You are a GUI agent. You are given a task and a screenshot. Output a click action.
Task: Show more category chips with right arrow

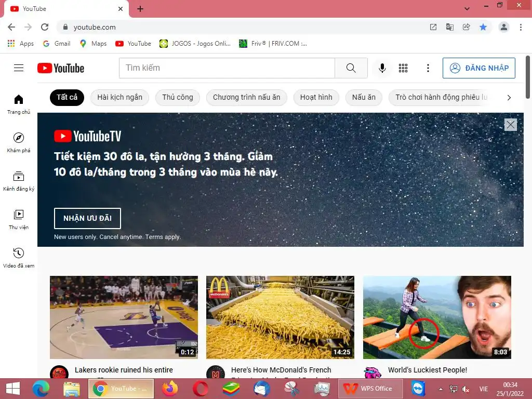pos(509,98)
